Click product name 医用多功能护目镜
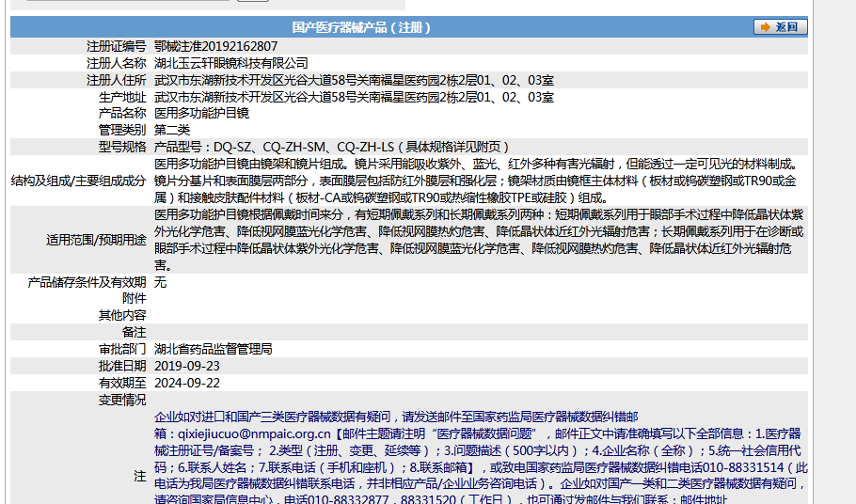The image size is (856, 504). [201, 114]
